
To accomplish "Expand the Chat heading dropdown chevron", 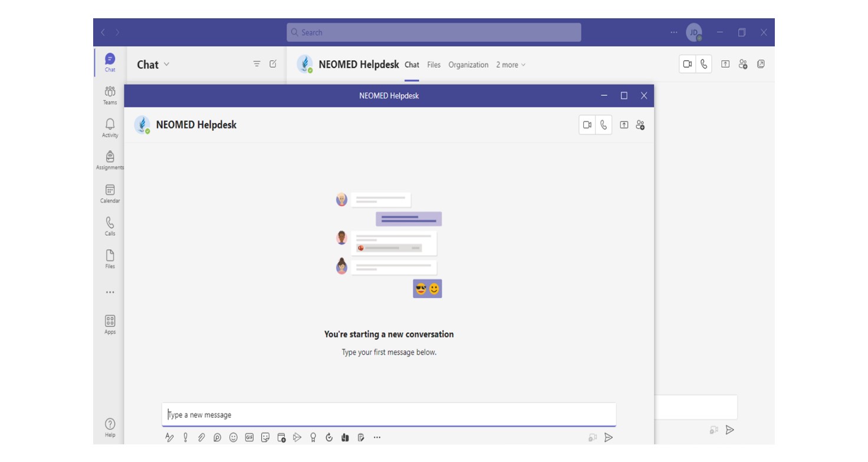I will tap(166, 64).
